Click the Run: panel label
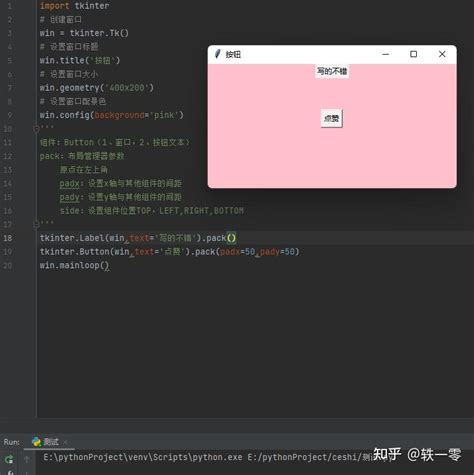 coord(11,442)
